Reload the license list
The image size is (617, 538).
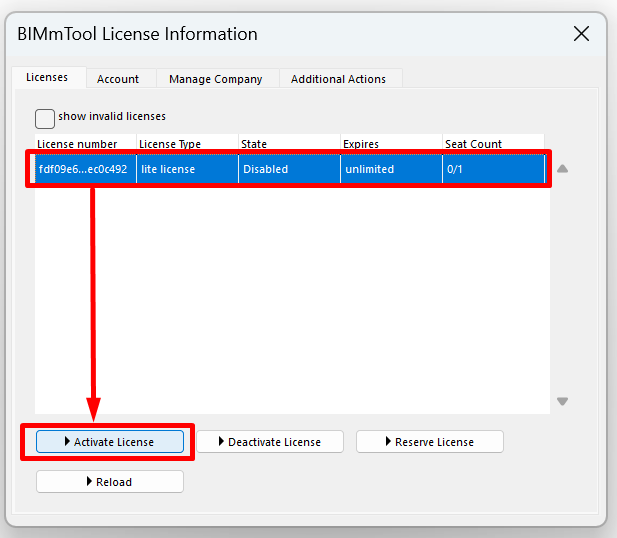[x=110, y=482]
